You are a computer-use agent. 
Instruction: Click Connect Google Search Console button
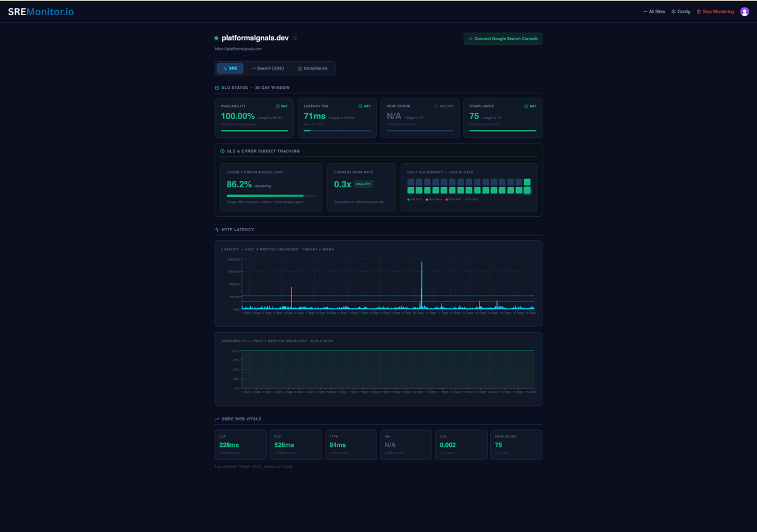(x=503, y=38)
